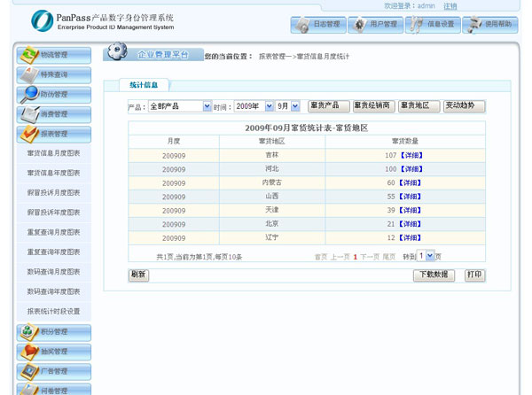Open 特殊查询 special query section

[53, 74]
